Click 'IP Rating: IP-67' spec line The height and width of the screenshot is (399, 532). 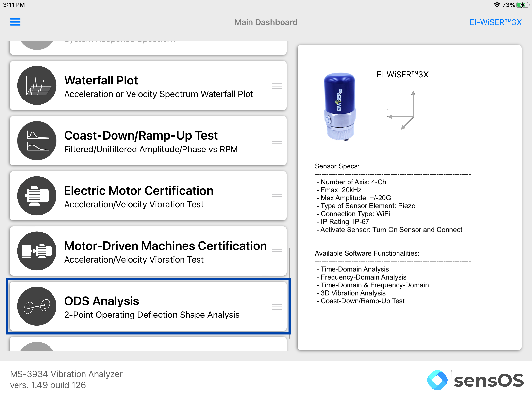[x=343, y=222]
